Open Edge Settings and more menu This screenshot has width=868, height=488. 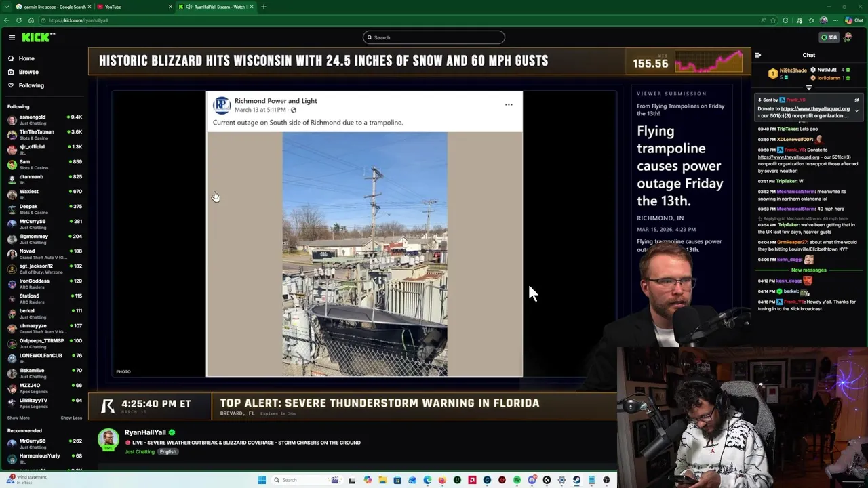click(x=835, y=20)
